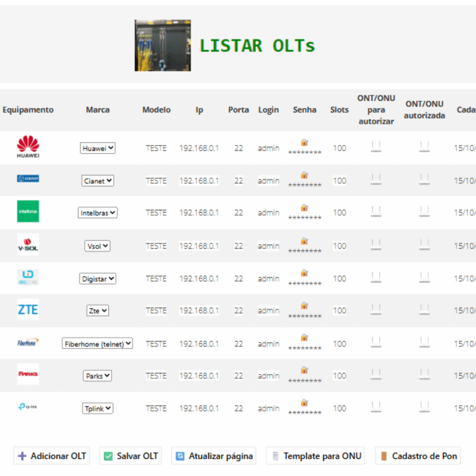Click the Intelbras green logo

(x=28, y=212)
